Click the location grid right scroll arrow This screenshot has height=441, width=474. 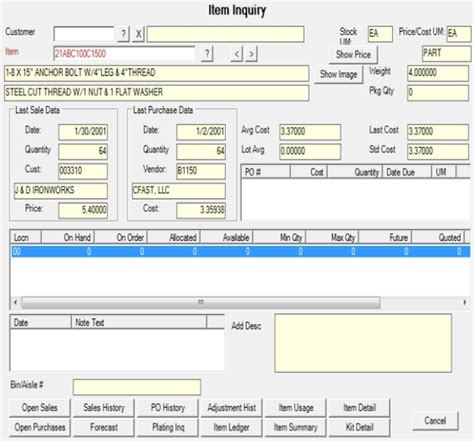point(465,302)
